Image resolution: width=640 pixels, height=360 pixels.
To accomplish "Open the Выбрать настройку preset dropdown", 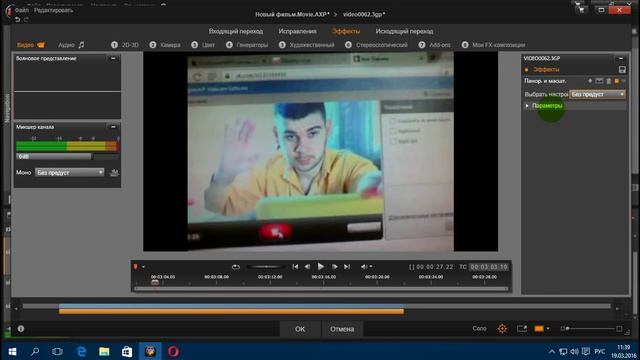I will point(598,94).
